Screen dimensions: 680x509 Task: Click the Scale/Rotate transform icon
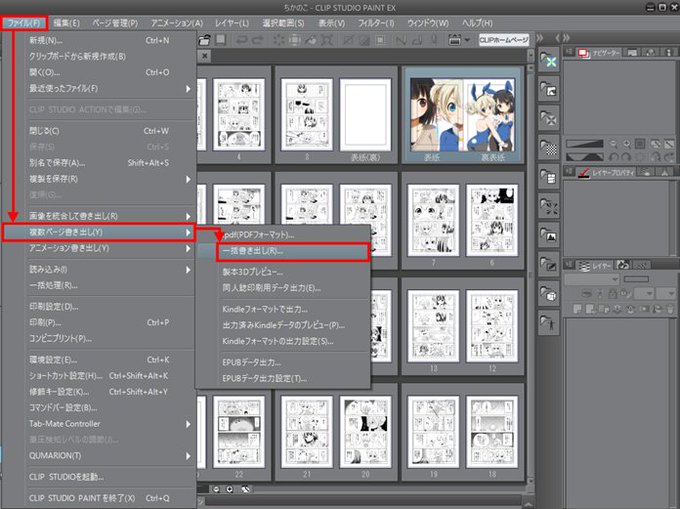pyautogui.click(x=327, y=40)
